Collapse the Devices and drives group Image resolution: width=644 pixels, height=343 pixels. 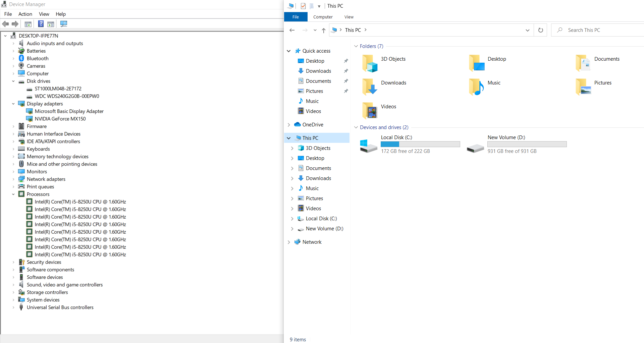356,127
